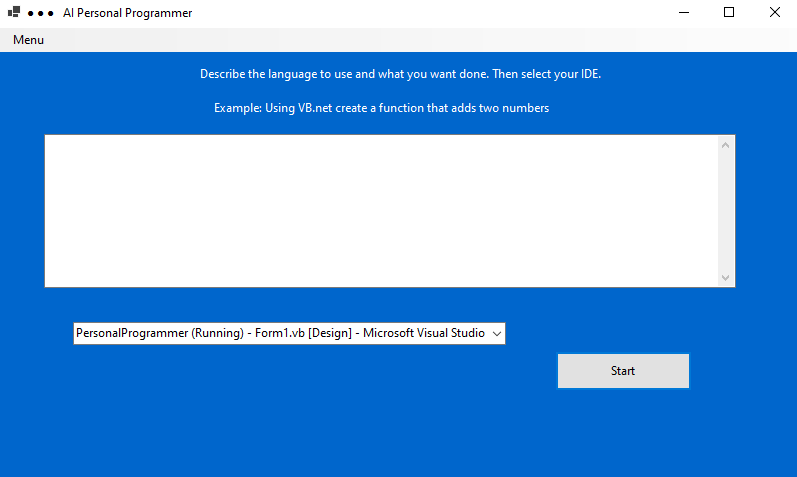Close the AI Personal Programmer window
Screen dimensions: 797x477
pyautogui.click(x=774, y=13)
